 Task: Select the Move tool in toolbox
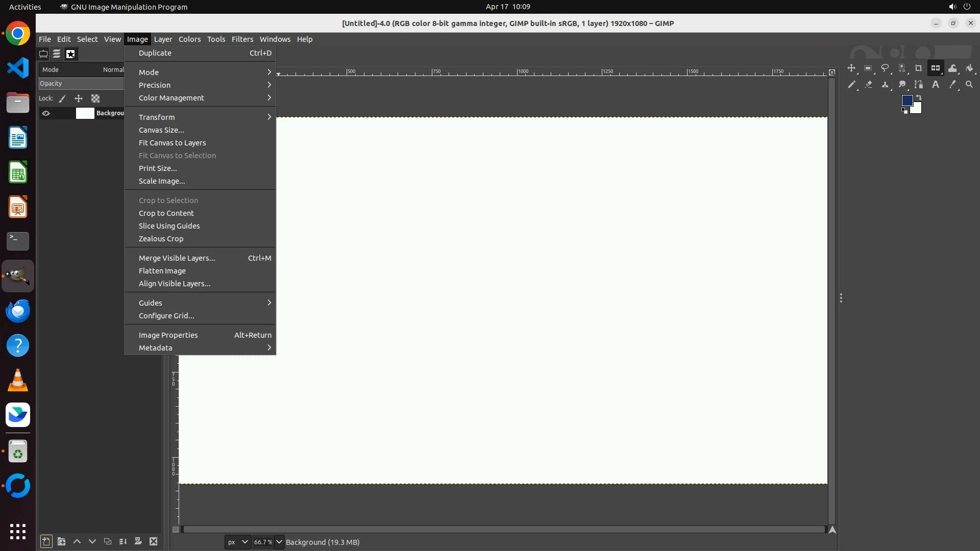tap(851, 68)
